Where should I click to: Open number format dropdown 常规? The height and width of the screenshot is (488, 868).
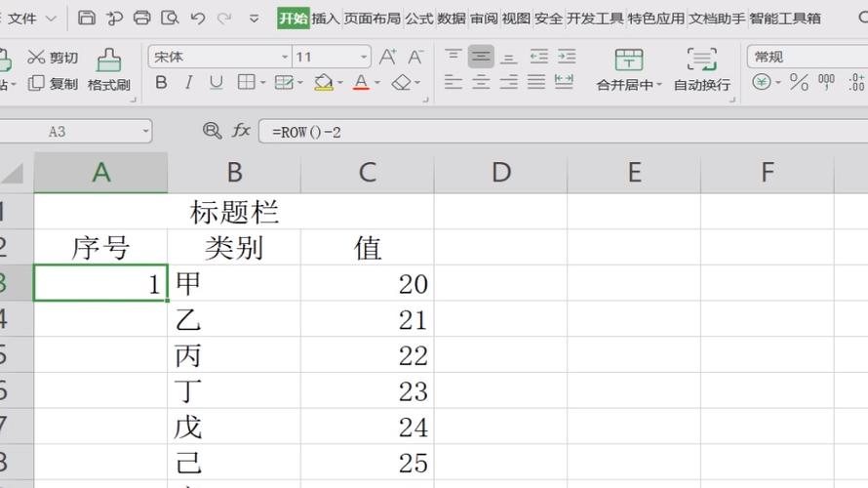(808, 57)
